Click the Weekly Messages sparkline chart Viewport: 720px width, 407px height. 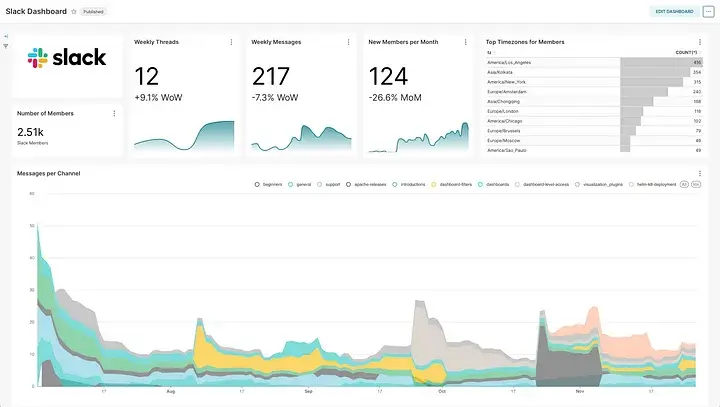click(301, 138)
